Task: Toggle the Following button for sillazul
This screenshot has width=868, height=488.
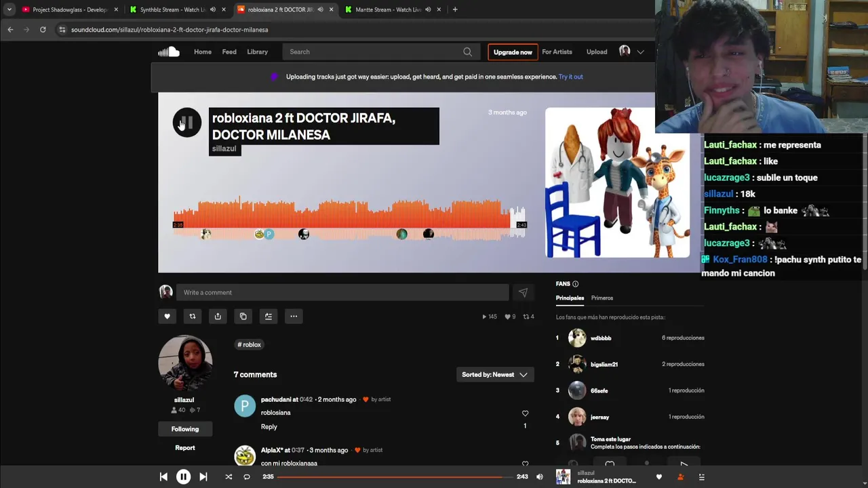Action: (185, 429)
